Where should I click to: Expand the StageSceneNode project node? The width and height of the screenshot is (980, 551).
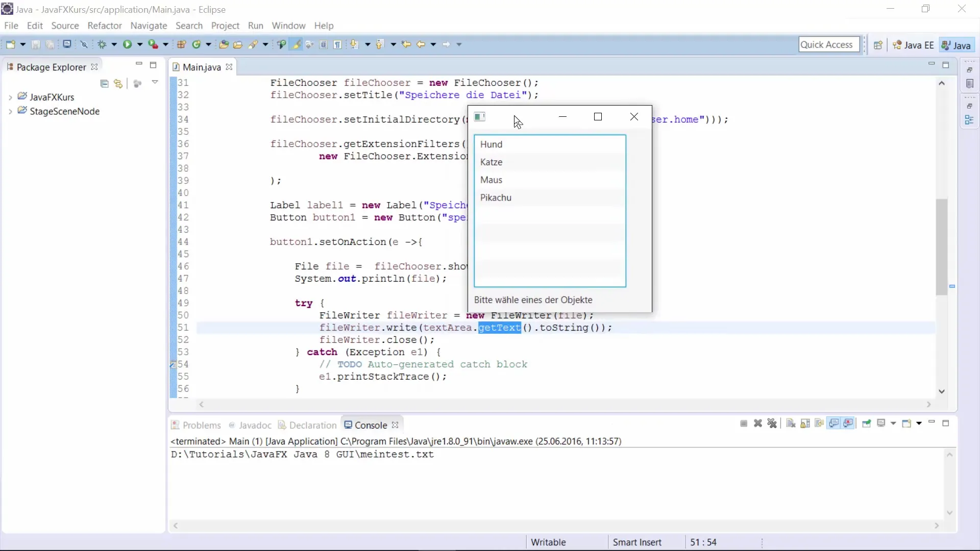[10, 111]
